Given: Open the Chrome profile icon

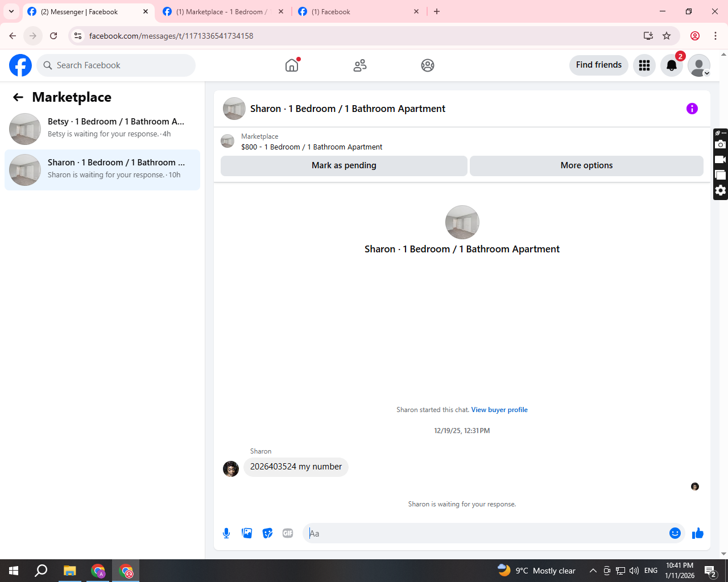Looking at the screenshot, I should tap(695, 36).
